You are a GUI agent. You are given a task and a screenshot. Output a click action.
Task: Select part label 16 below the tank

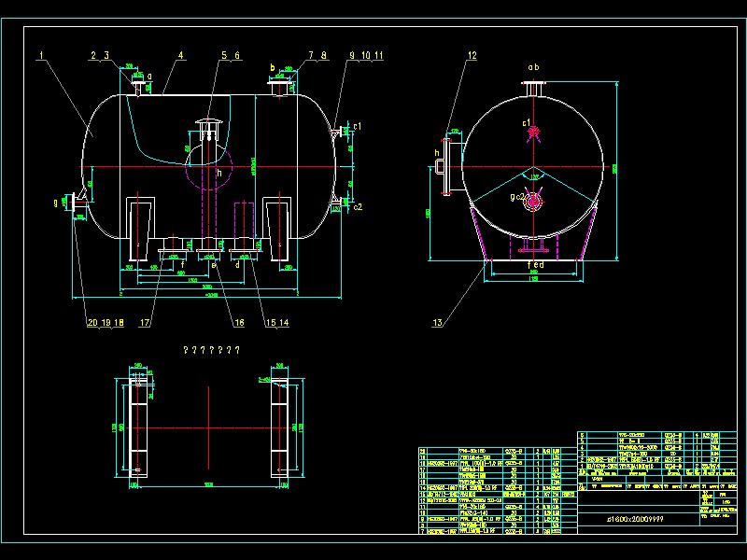pos(238,323)
